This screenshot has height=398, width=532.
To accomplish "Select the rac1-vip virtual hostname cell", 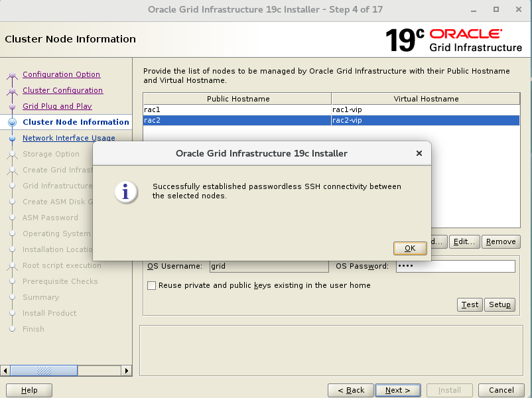I will click(x=425, y=109).
